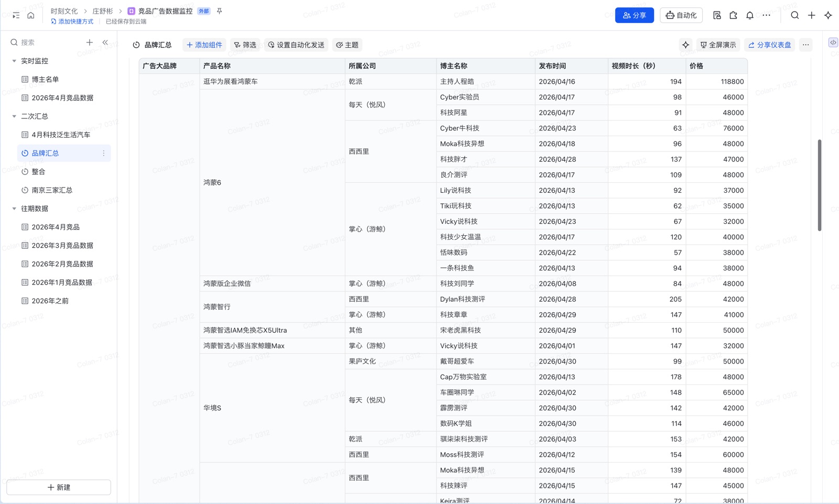The height and width of the screenshot is (504, 839).
Task: Click the plus icon in top bar
Action: (x=812, y=15)
